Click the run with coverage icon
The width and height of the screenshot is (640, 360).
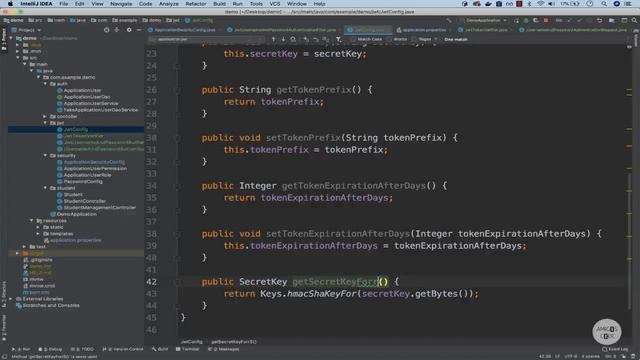tap(536, 20)
